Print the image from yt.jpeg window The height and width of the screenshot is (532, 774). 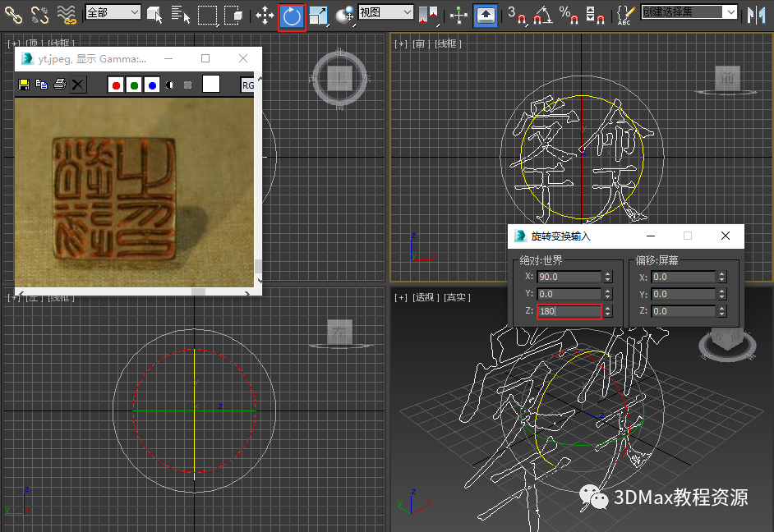60,85
